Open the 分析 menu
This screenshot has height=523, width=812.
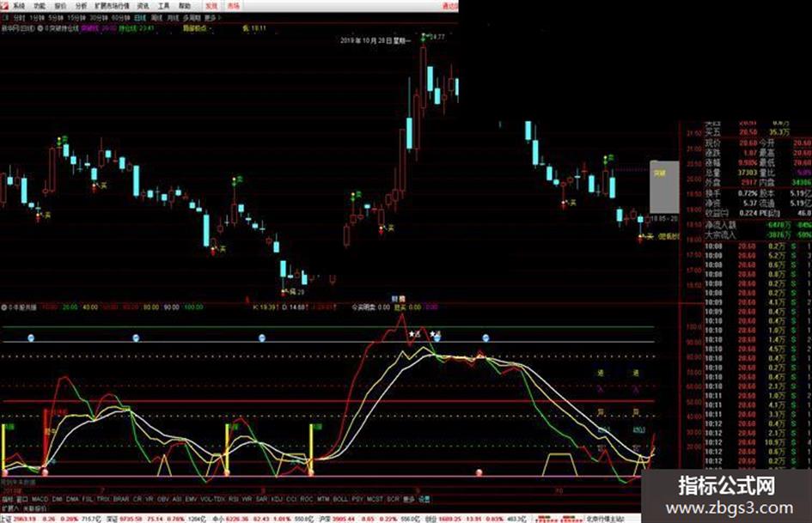pos(81,6)
